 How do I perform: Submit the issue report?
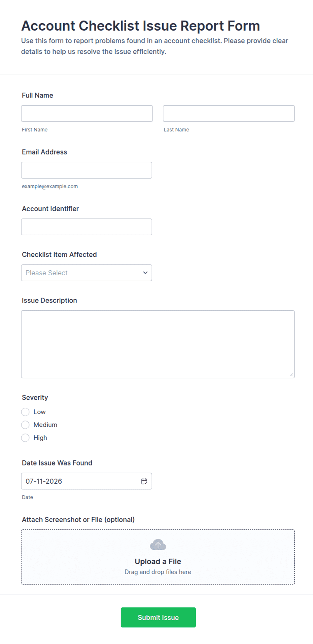pos(158,617)
